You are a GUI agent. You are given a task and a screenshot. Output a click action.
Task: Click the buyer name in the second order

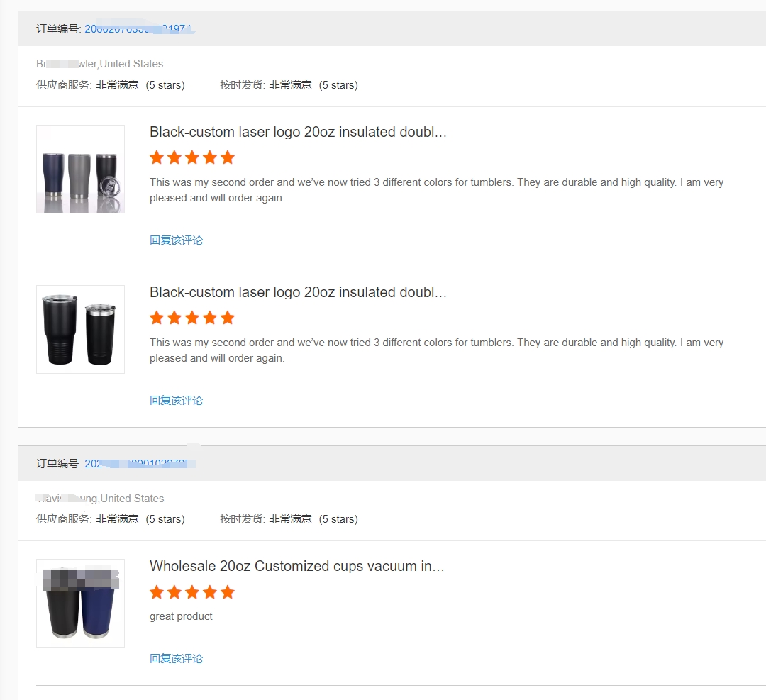[x=100, y=499]
